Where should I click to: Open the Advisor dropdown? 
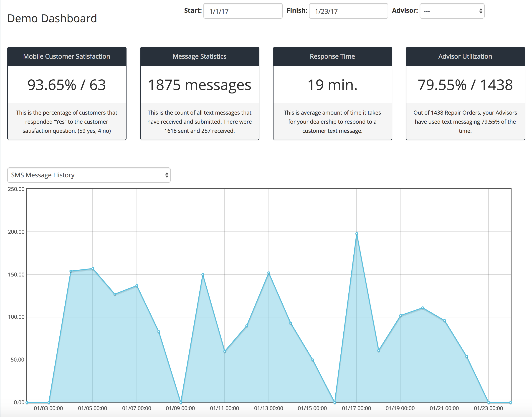point(452,11)
